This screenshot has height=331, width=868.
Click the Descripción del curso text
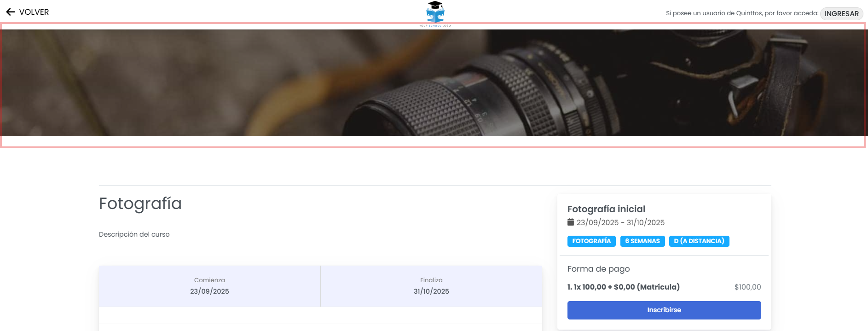pyautogui.click(x=134, y=234)
